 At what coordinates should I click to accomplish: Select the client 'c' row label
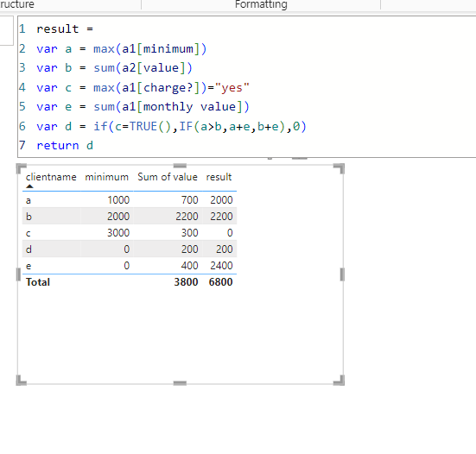tap(29, 233)
